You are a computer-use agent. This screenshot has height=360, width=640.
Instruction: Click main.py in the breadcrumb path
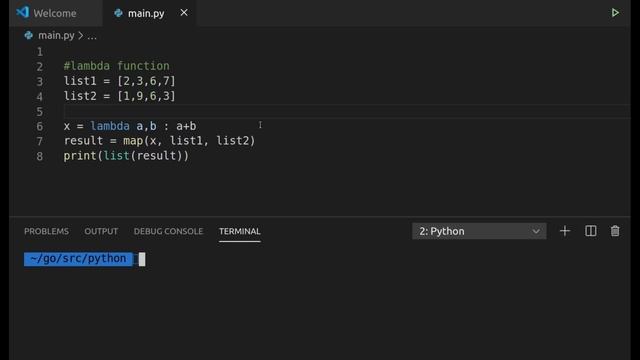(x=56, y=36)
